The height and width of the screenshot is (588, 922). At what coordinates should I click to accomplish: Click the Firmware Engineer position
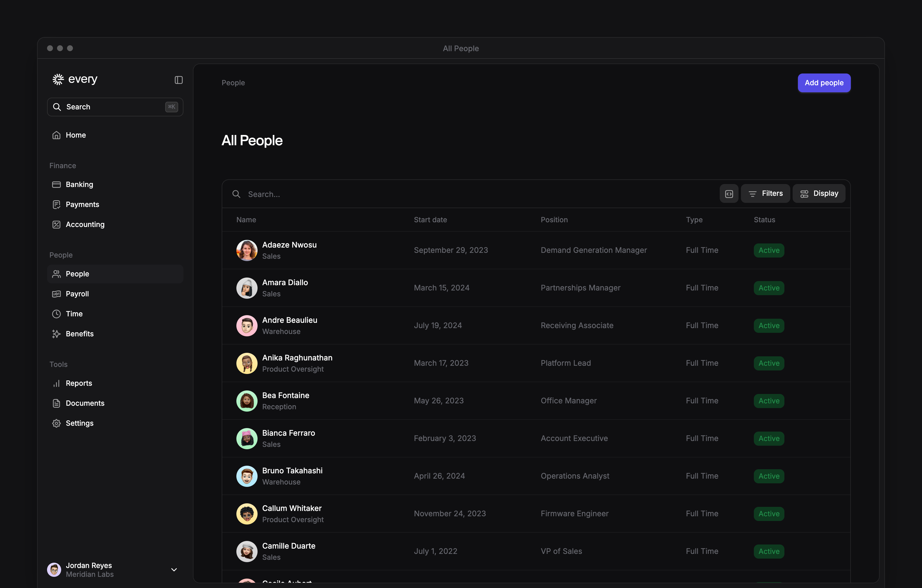[x=574, y=514]
